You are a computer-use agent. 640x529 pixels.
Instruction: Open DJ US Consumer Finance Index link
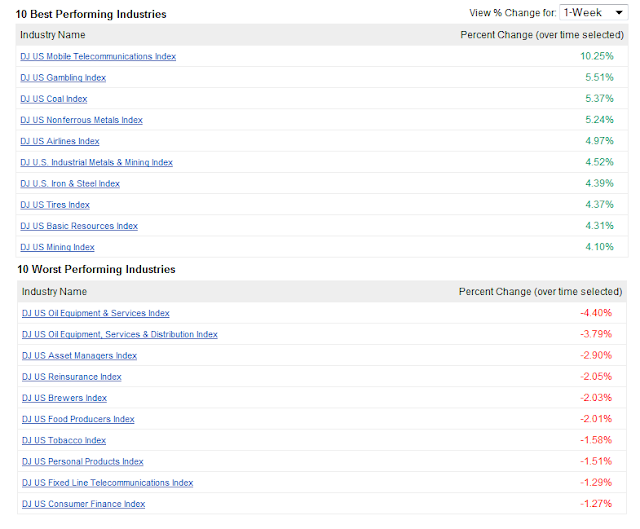click(x=84, y=504)
